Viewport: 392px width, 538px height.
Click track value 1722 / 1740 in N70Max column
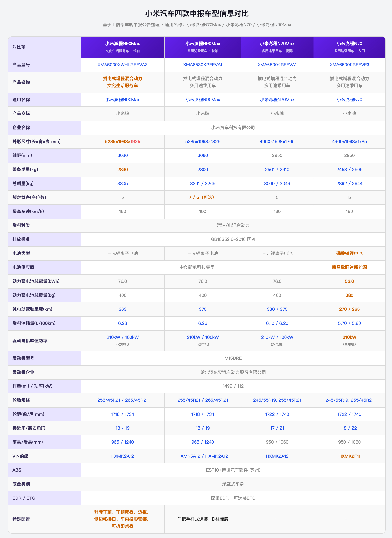coord(277,414)
